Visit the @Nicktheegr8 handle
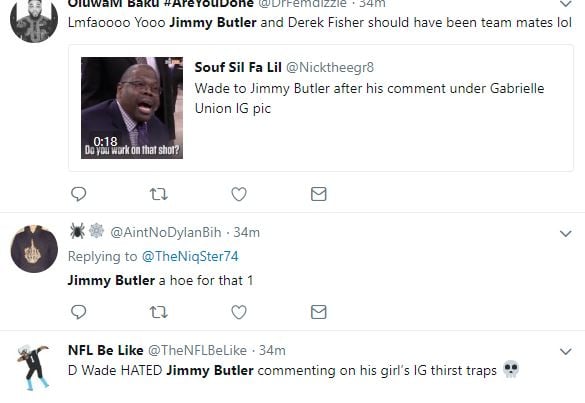585x403 pixels. [x=330, y=68]
